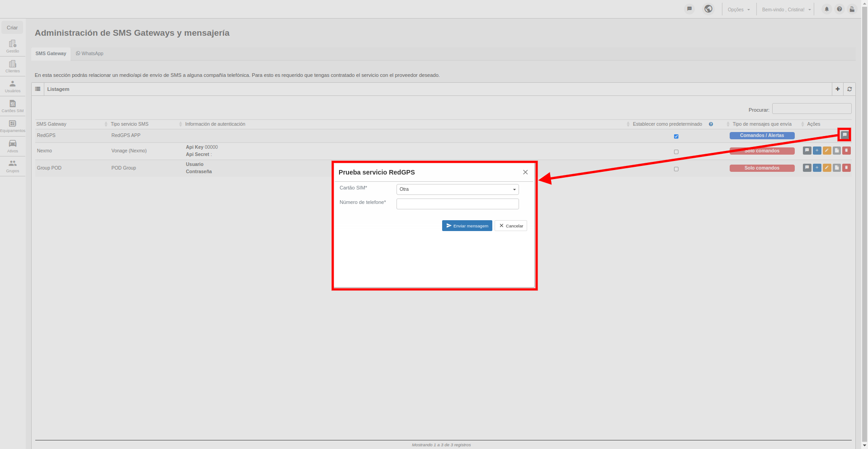Close the Prueba servicio RedGPS dialog
This screenshot has height=449, width=868.
(525, 172)
